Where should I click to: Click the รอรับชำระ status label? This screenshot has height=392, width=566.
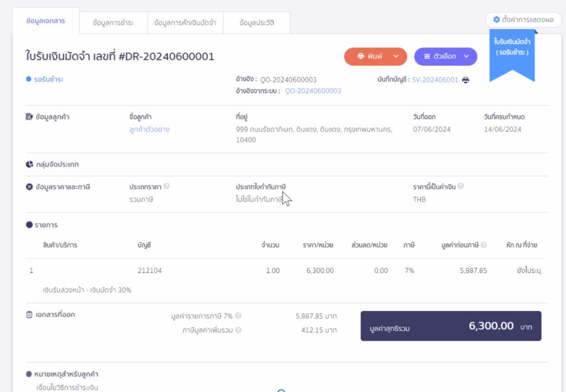49,80
